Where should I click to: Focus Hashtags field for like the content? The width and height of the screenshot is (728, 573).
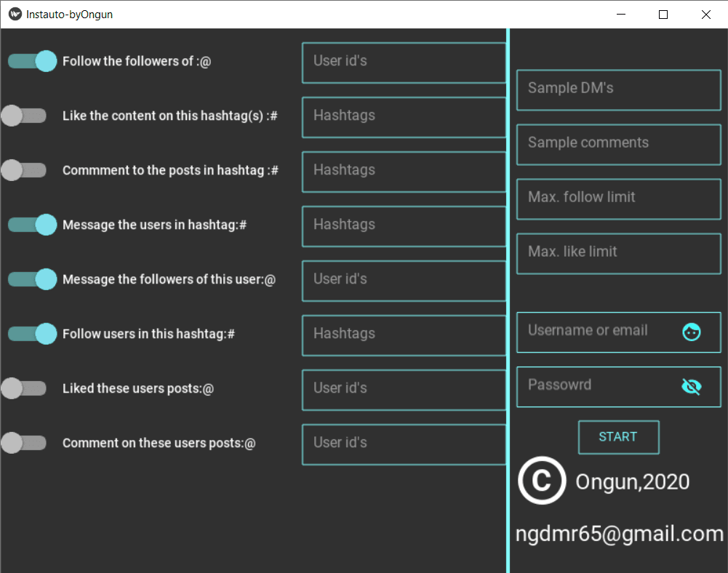pyautogui.click(x=404, y=117)
